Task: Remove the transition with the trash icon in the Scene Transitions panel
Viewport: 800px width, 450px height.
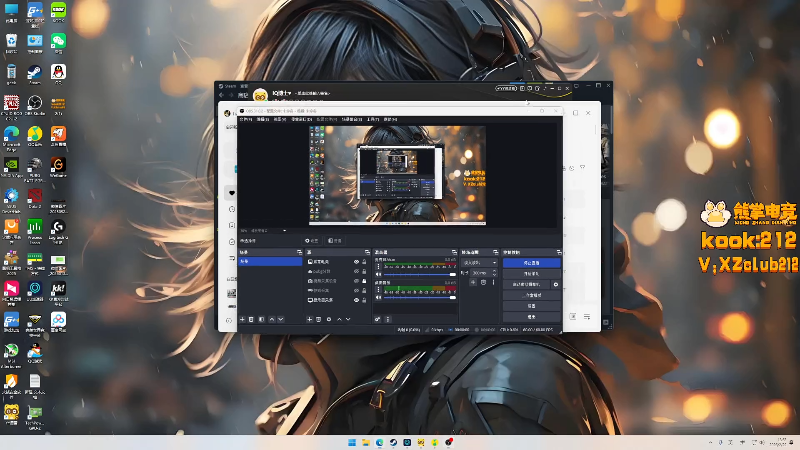Action: 484,282
